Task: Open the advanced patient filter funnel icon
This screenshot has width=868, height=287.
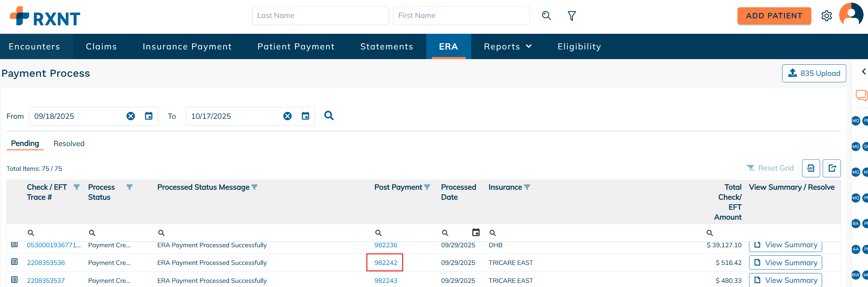Action: (571, 15)
